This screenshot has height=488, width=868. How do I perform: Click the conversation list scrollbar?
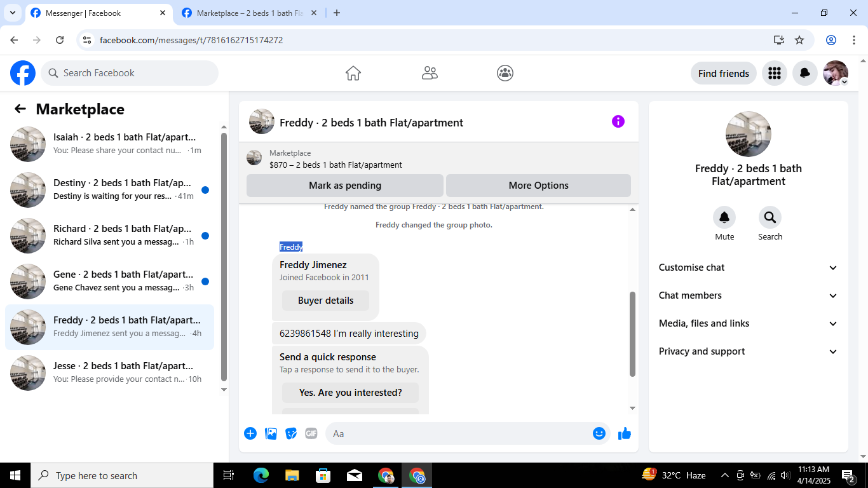click(x=224, y=257)
